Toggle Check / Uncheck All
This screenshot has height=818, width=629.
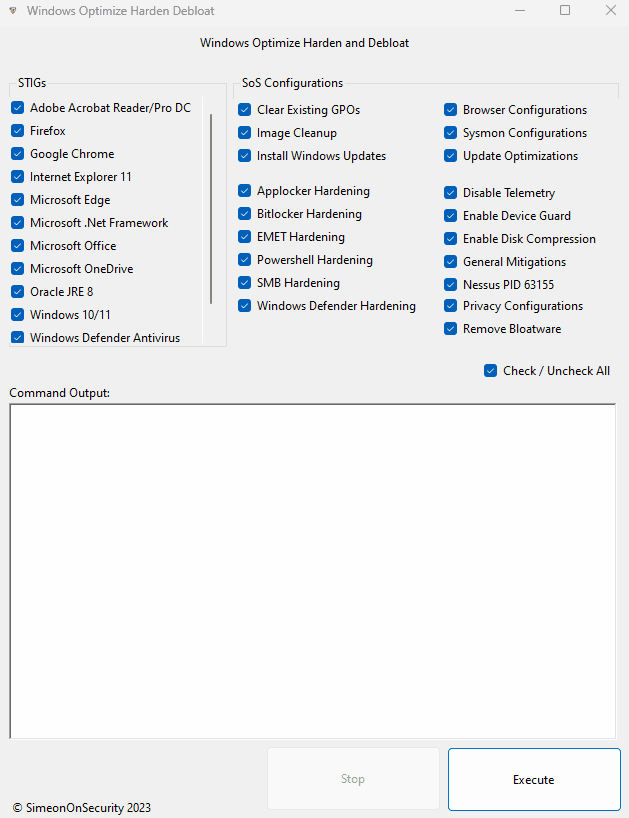point(491,371)
